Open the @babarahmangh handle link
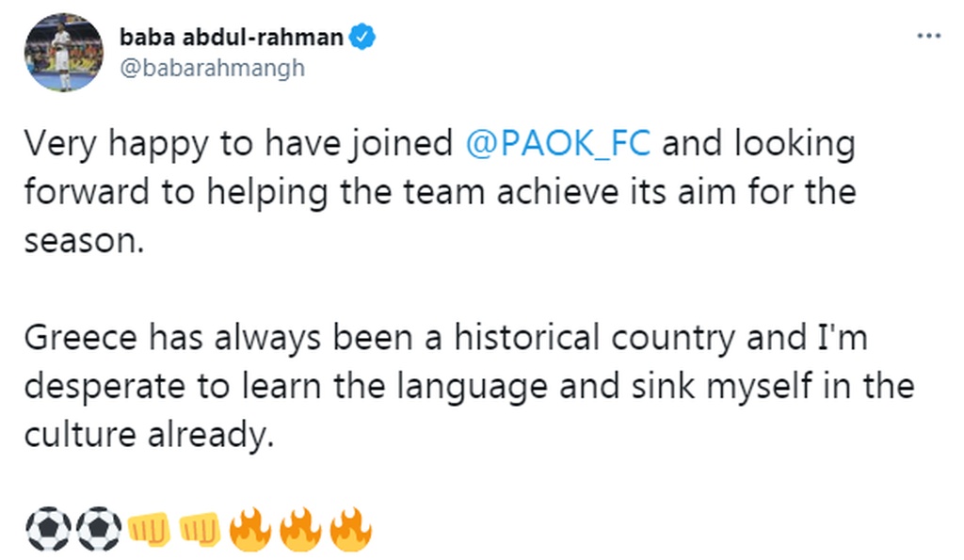 (212, 69)
